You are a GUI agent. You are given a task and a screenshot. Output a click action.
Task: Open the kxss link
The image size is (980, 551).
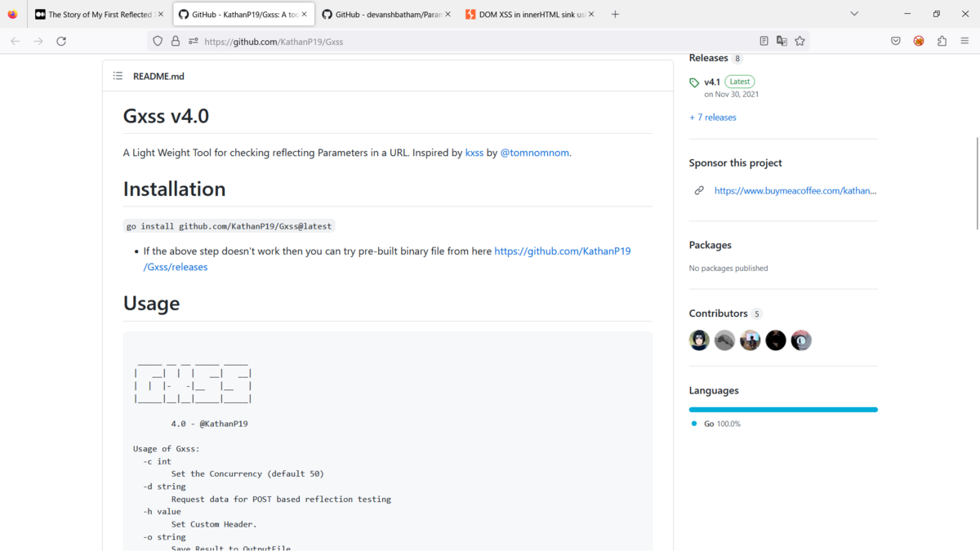(x=474, y=153)
